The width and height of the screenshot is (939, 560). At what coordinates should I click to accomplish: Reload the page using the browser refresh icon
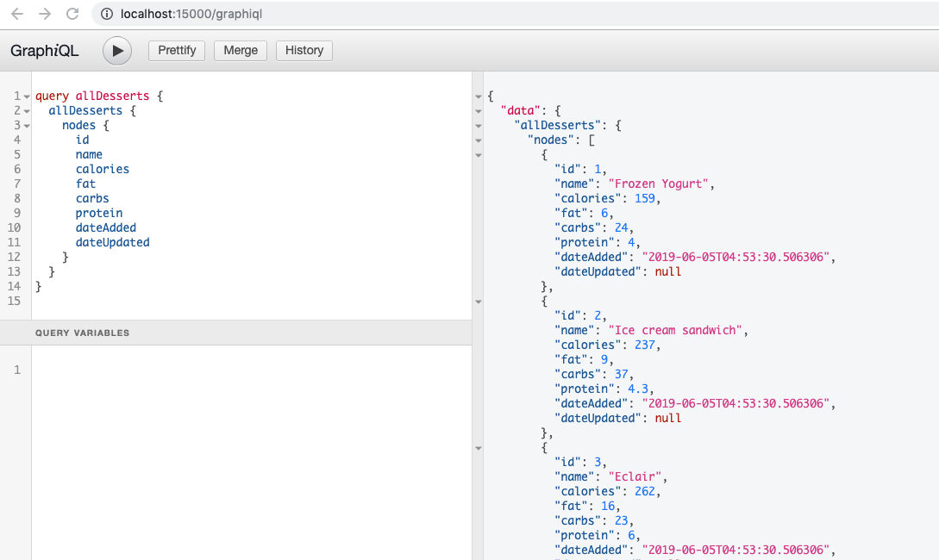pos(72,14)
